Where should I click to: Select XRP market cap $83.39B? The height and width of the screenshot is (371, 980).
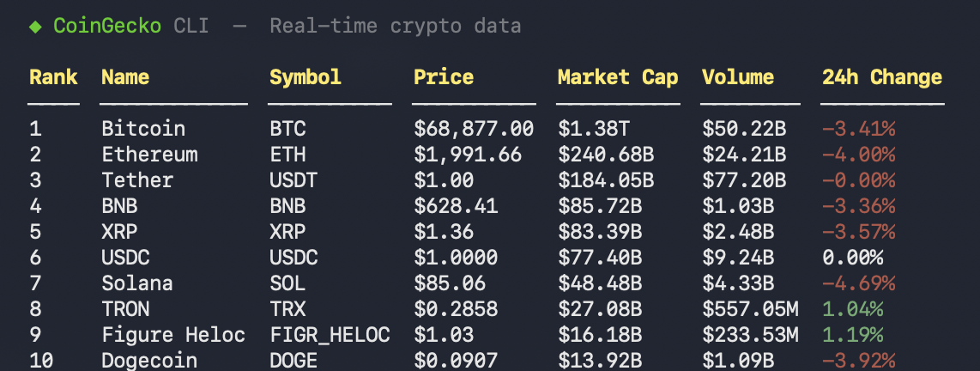pyautogui.click(x=600, y=232)
